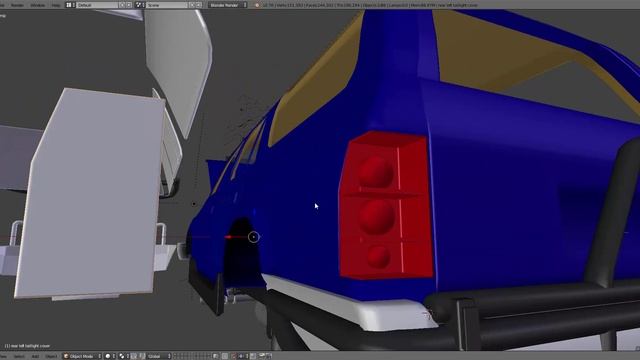Select the translate manipulator arrow icon

[x=142, y=356]
